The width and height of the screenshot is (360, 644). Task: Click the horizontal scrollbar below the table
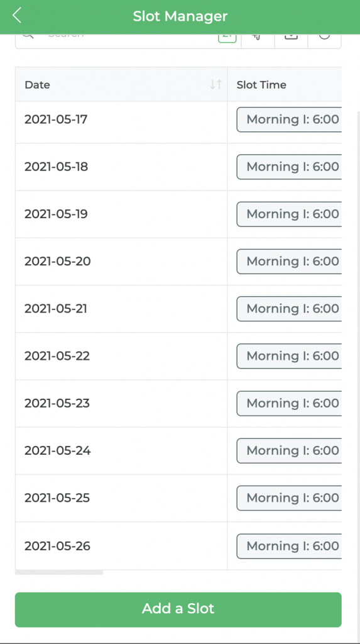(x=59, y=572)
